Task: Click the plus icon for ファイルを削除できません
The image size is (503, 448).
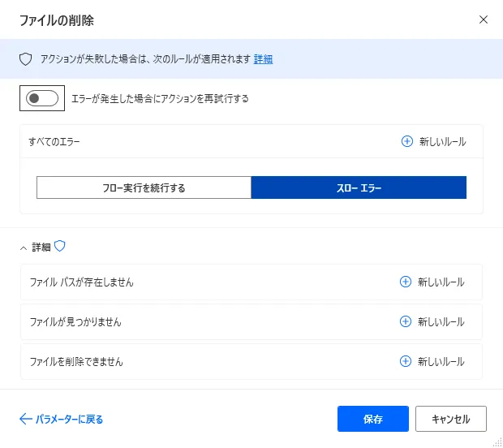Action: (406, 361)
